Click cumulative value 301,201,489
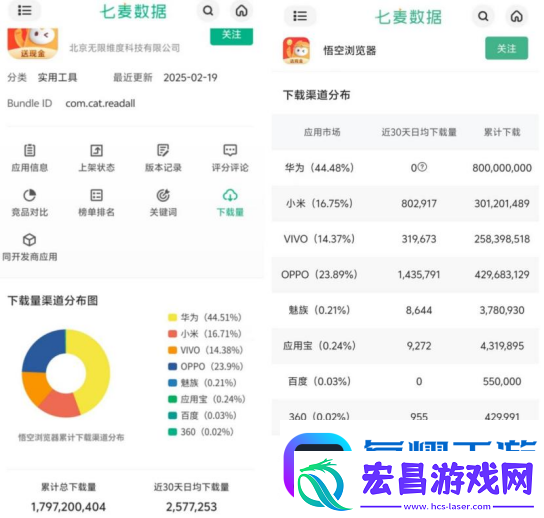The width and height of the screenshot is (544, 518). pyautogui.click(x=502, y=203)
